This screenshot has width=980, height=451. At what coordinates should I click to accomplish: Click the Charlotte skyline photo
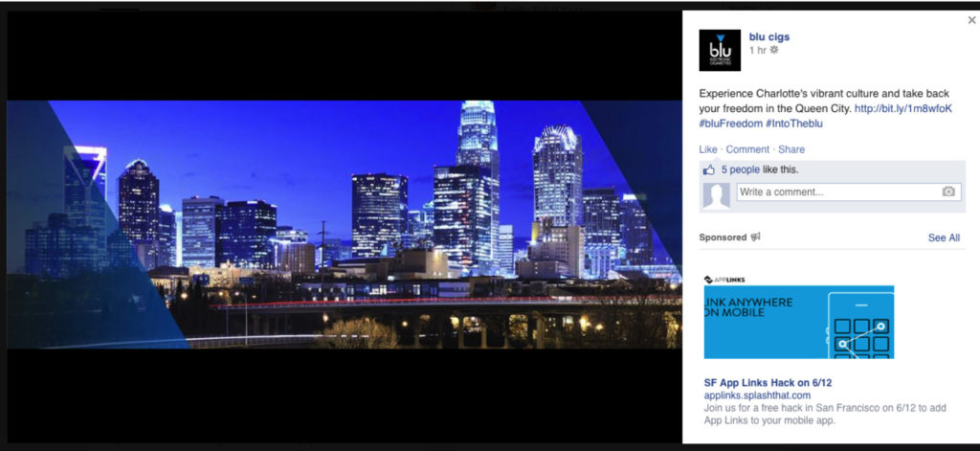click(345, 225)
